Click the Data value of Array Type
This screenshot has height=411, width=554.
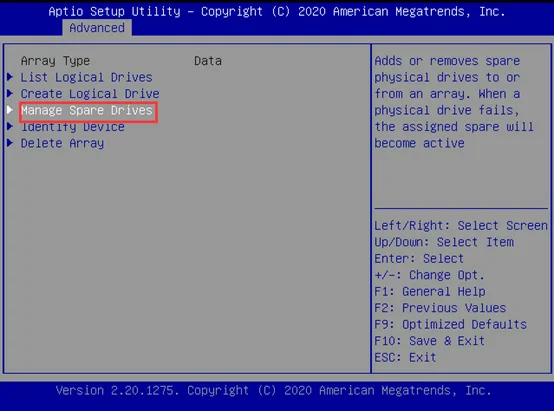(208, 61)
